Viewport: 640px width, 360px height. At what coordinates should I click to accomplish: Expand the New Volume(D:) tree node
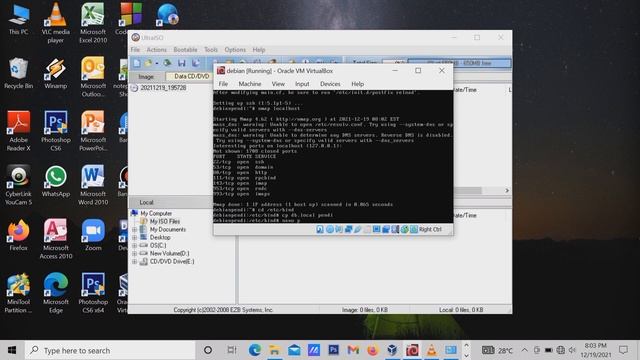tap(135, 253)
